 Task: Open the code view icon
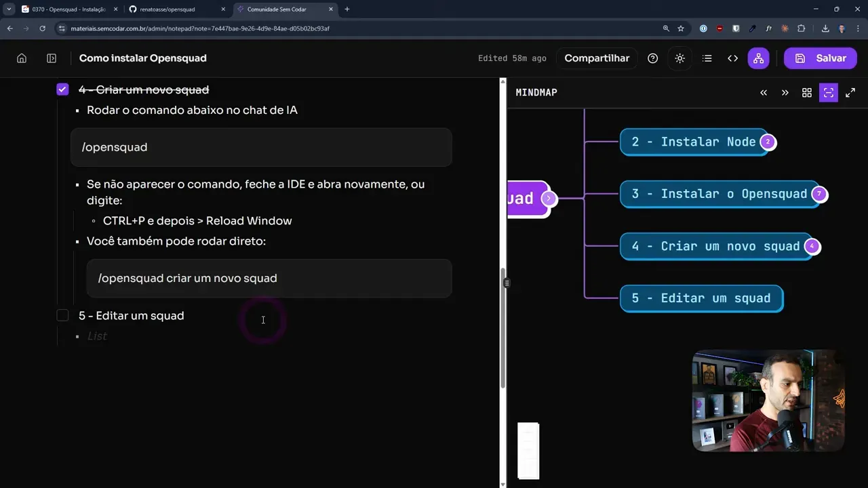click(x=732, y=58)
